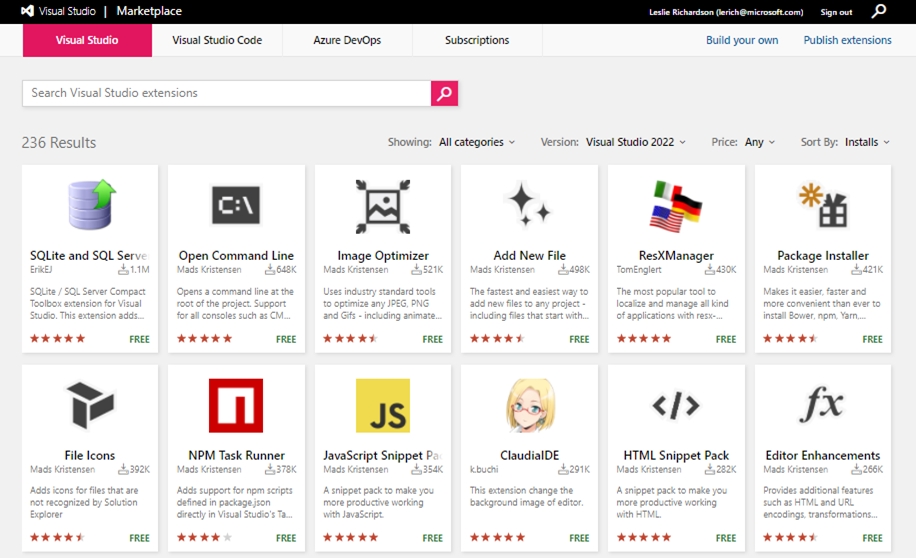Click the Build your own link
Image resolution: width=916 pixels, height=558 pixels.
(742, 40)
